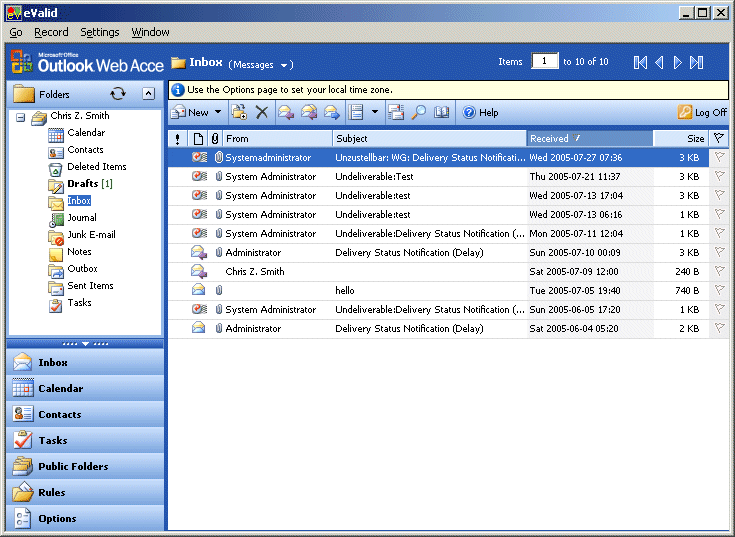Click the Contacts shortcut in the bottom left
Image resolution: width=735 pixels, height=537 pixels.
pyautogui.click(x=85, y=414)
